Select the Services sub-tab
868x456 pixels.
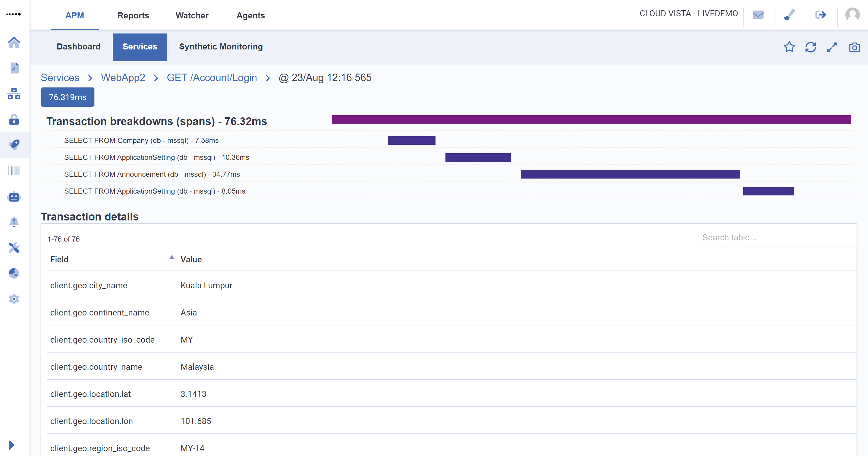click(x=140, y=47)
